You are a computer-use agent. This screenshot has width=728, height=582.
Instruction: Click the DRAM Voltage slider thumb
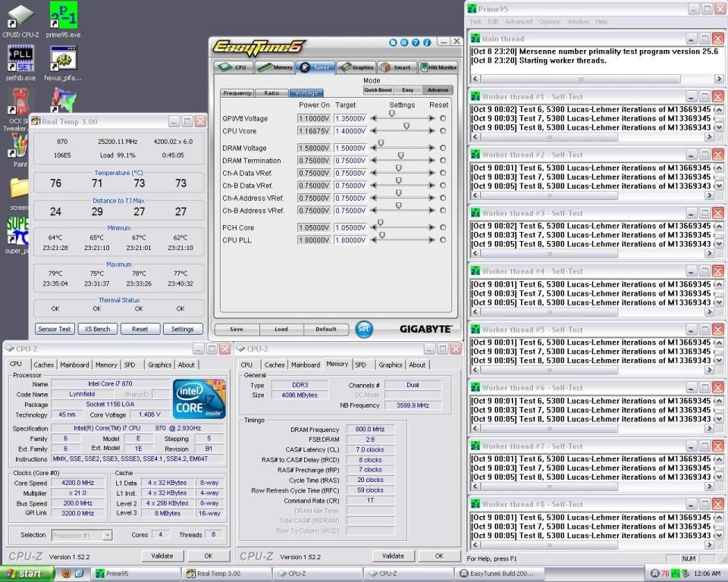[x=381, y=143]
